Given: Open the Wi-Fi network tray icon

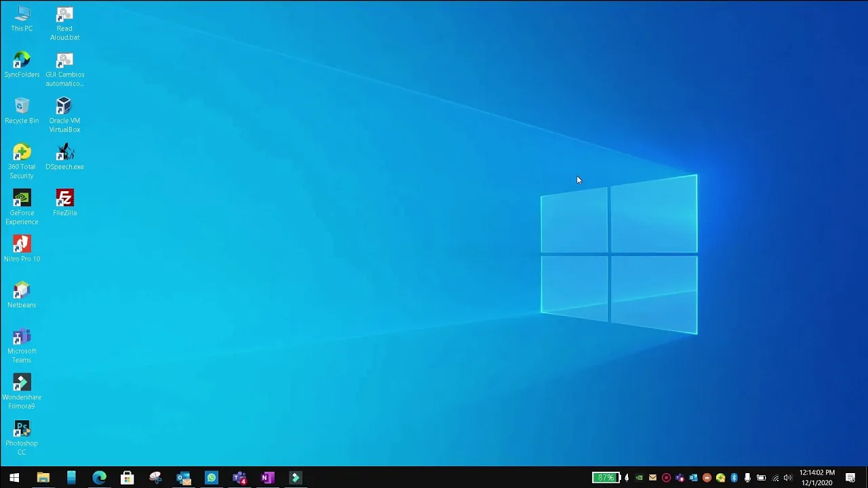Looking at the screenshot, I should coord(775,478).
